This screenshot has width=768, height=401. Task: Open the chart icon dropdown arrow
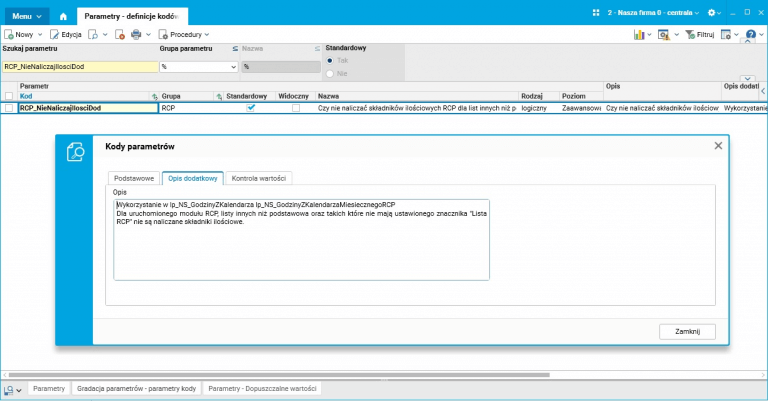tap(649, 35)
